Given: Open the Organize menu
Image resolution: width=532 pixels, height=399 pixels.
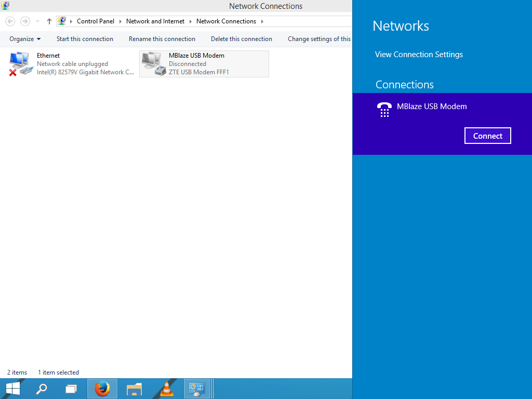Looking at the screenshot, I should pos(25,39).
